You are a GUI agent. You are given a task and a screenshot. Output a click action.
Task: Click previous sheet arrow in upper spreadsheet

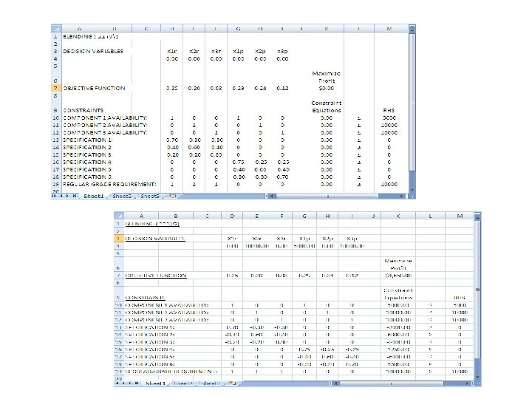click(61, 196)
